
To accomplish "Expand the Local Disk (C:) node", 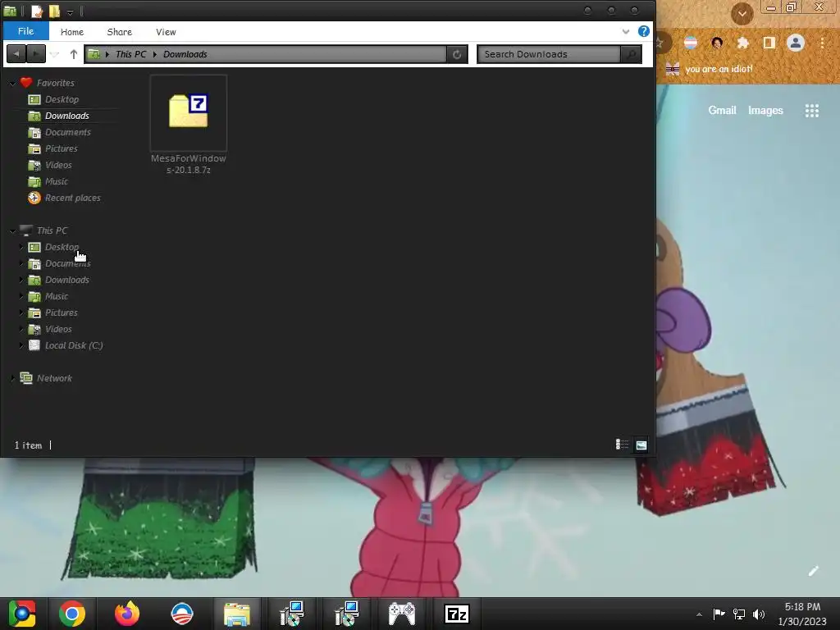I will [x=21, y=345].
